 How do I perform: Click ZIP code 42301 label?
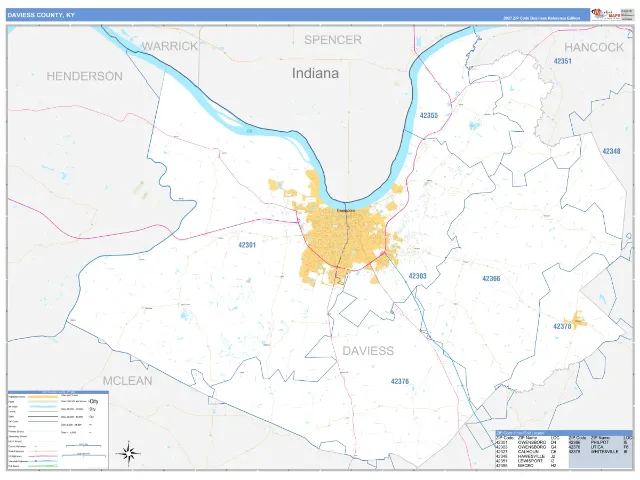coord(247,245)
